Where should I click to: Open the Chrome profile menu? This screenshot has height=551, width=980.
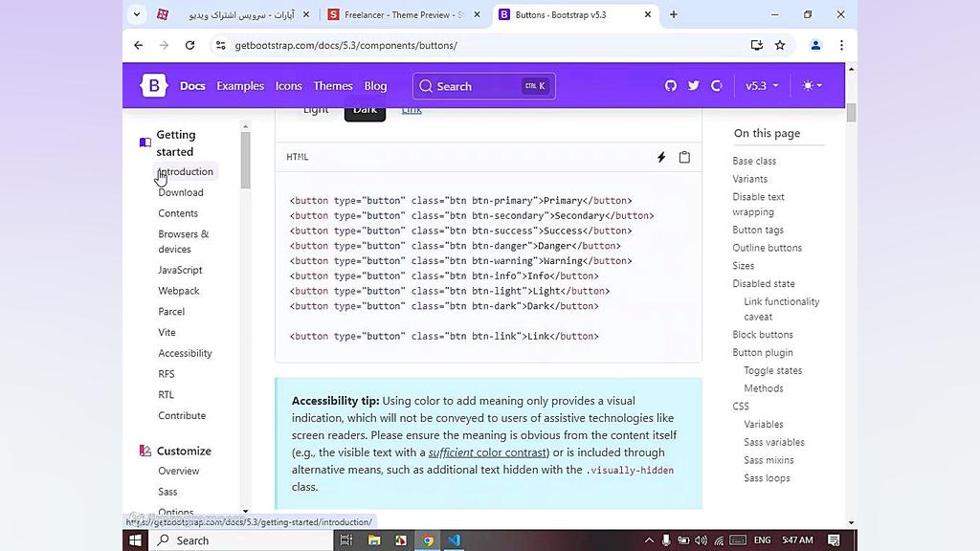[x=815, y=45]
